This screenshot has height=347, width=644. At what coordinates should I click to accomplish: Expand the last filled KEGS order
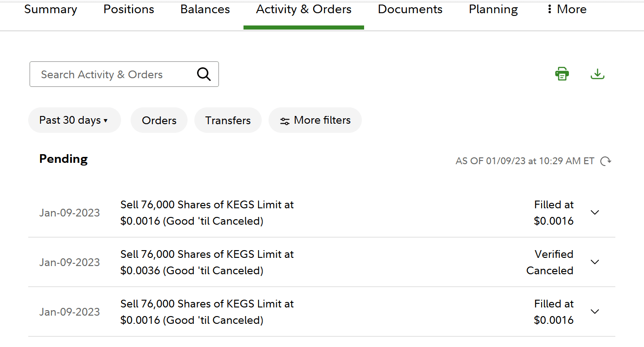[594, 312]
